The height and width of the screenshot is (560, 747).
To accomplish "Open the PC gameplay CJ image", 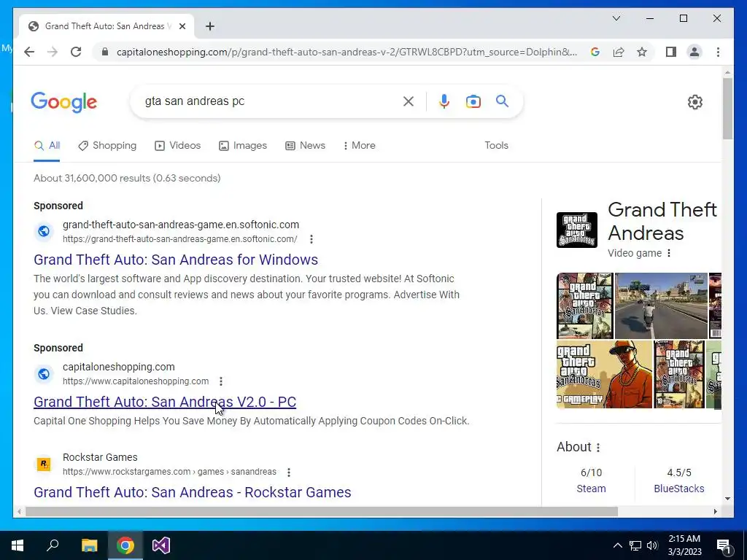I will point(604,374).
